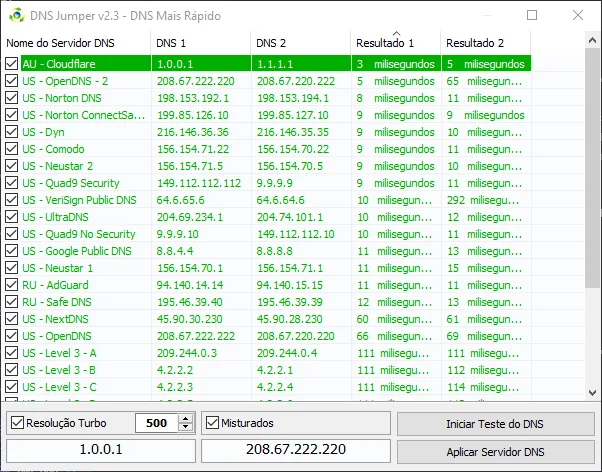Click the DNS 2 address 1.1.1.1

pyautogui.click(x=275, y=63)
